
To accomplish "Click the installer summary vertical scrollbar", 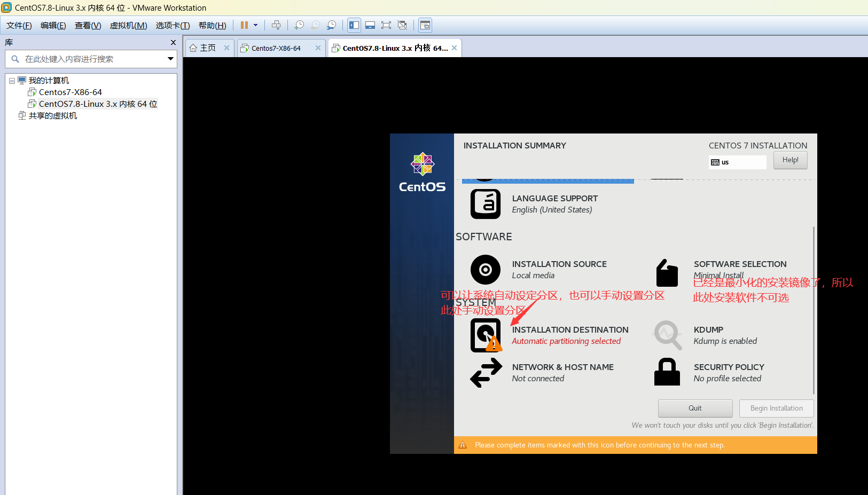I will click(x=814, y=310).
